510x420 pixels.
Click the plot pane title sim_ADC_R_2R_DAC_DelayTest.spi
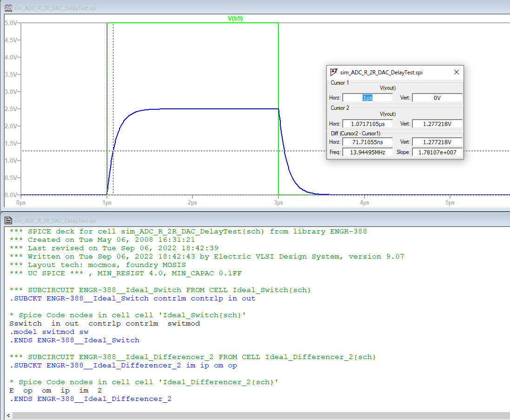pos(55,8)
